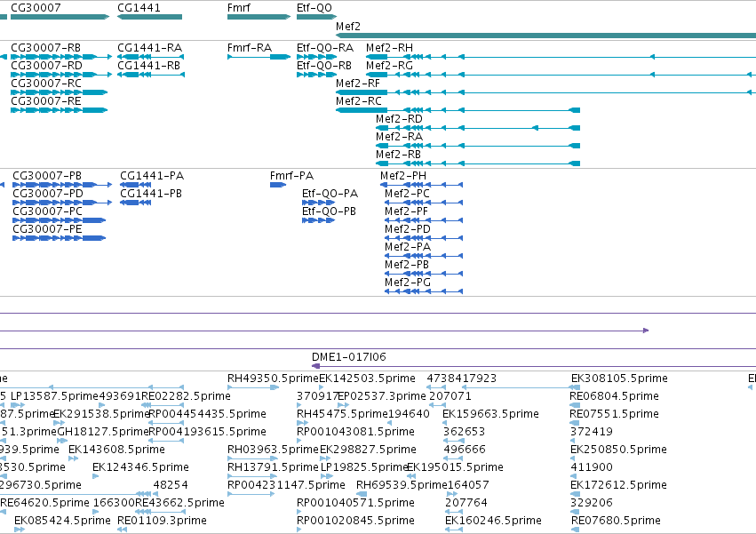Select feature 207764
Viewport: 756px width, 534px height.
click(x=454, y=512)
